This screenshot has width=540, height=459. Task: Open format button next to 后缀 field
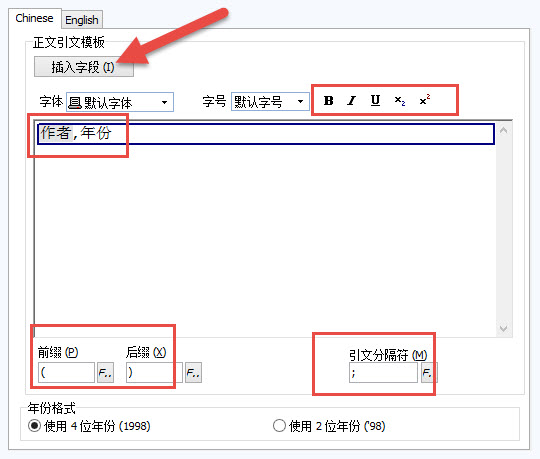click(x=194, y=372)
